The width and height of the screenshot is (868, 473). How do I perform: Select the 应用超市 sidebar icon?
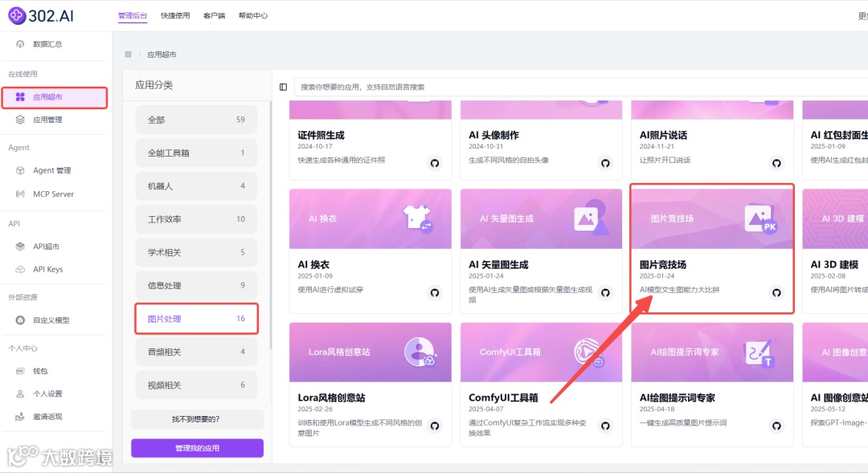(x=20, y=97)
